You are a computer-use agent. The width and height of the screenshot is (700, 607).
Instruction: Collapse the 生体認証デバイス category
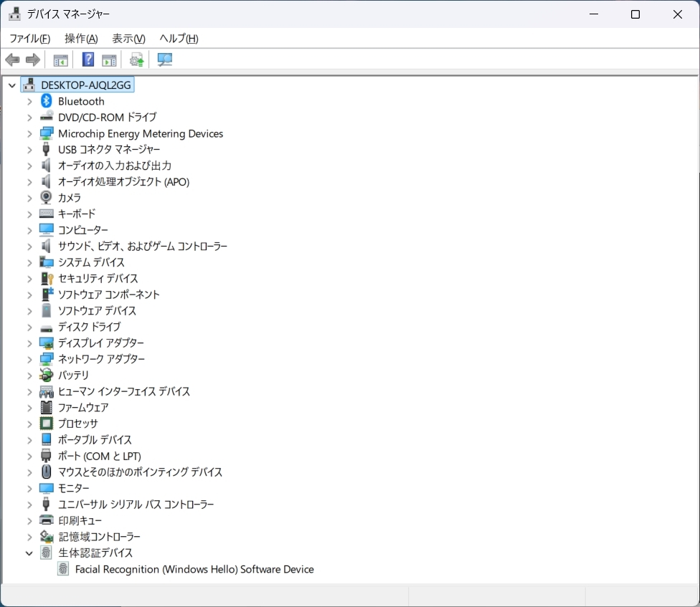[29, 553]
